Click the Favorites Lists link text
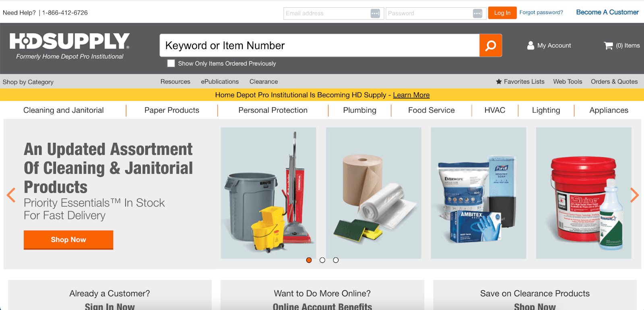The image size is (644, 310). (524, 81)
